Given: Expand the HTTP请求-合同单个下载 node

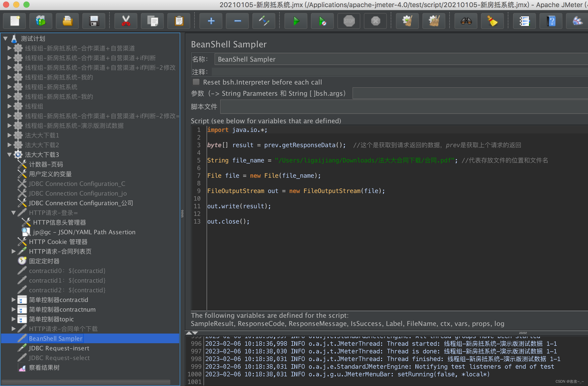Looking at the screenshot, I should pyautogui.click(x=13, y=329).
